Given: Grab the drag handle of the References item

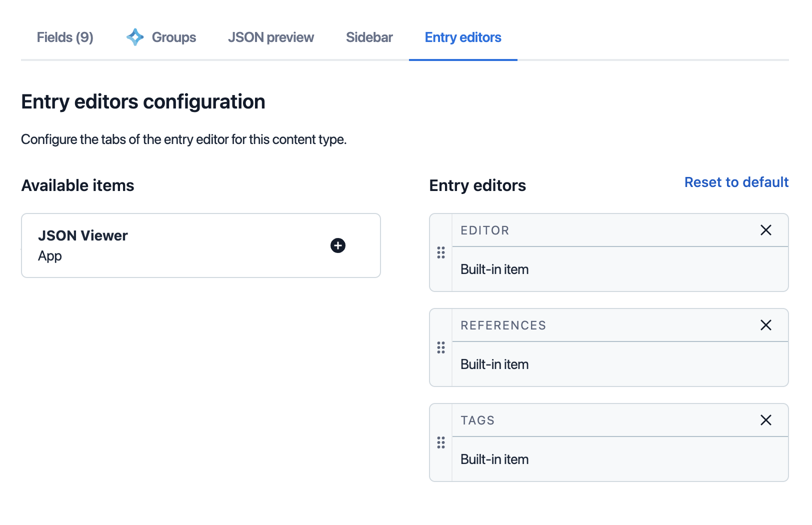Looking at the screenshot, I should point(441,347).
